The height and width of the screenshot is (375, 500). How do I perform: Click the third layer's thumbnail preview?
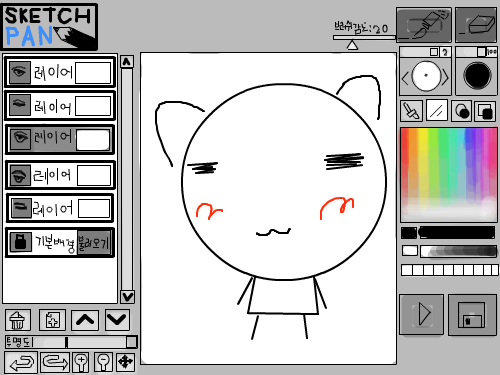[x=93, y=140]
